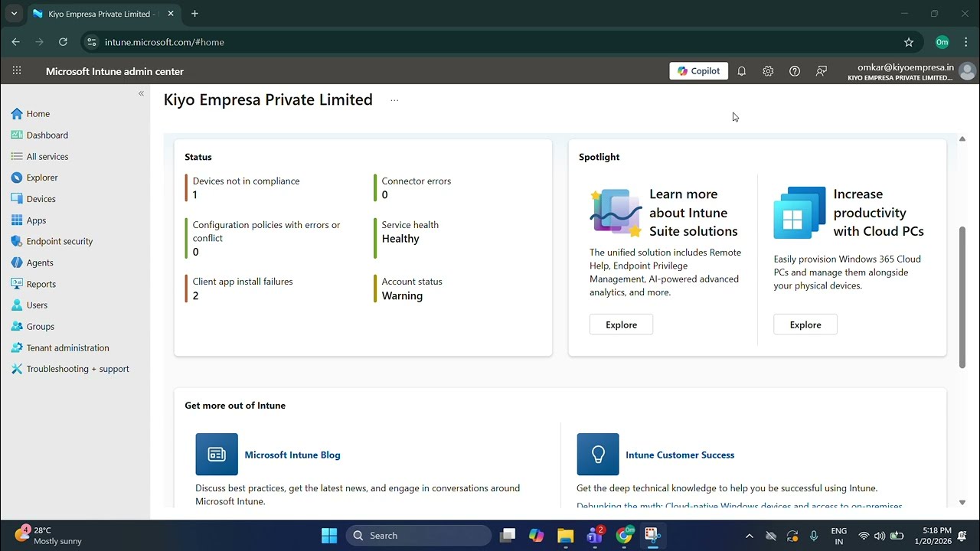
Task: Open the weather widget showing 28°C
Action: coord(47,536)
